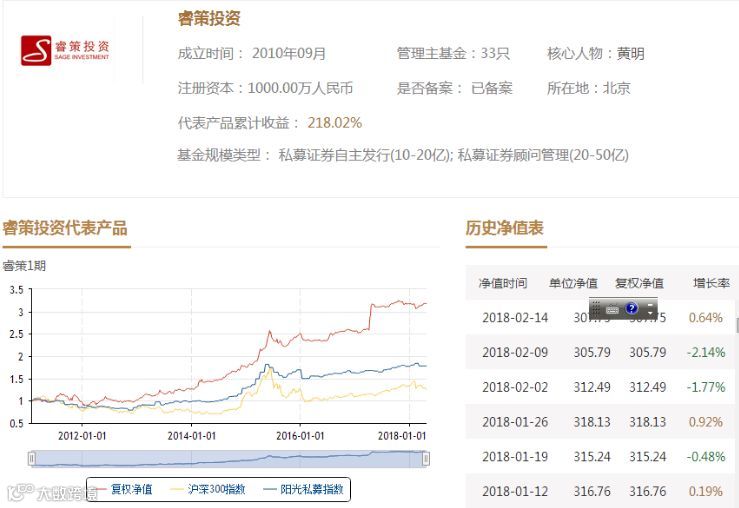Click the language bar minimize dash

click(x=650, y=304)
